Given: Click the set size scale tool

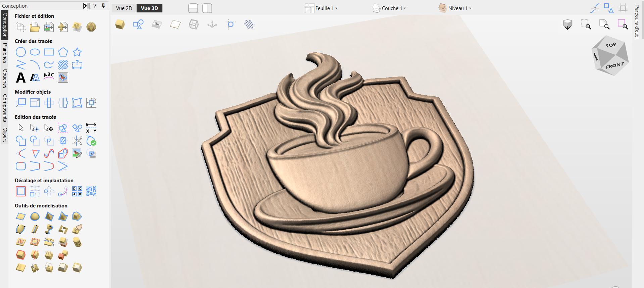Looking at the screenshot, I should [35, 103].
